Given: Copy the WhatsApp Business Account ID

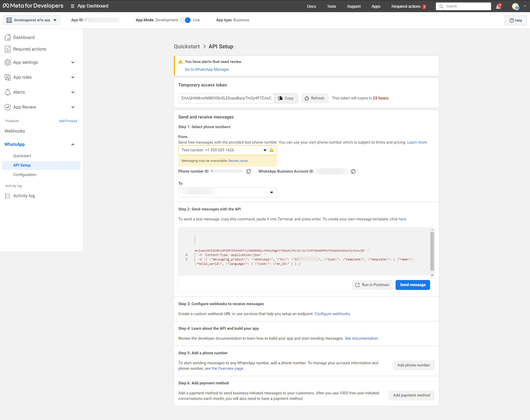Looking at the screenshot, I should click(x=353, y=171).
